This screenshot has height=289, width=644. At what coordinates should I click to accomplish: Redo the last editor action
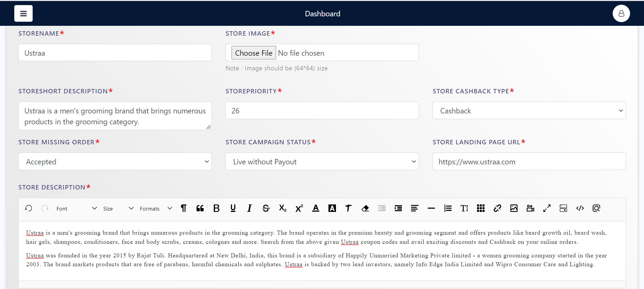tap(45, 208)
